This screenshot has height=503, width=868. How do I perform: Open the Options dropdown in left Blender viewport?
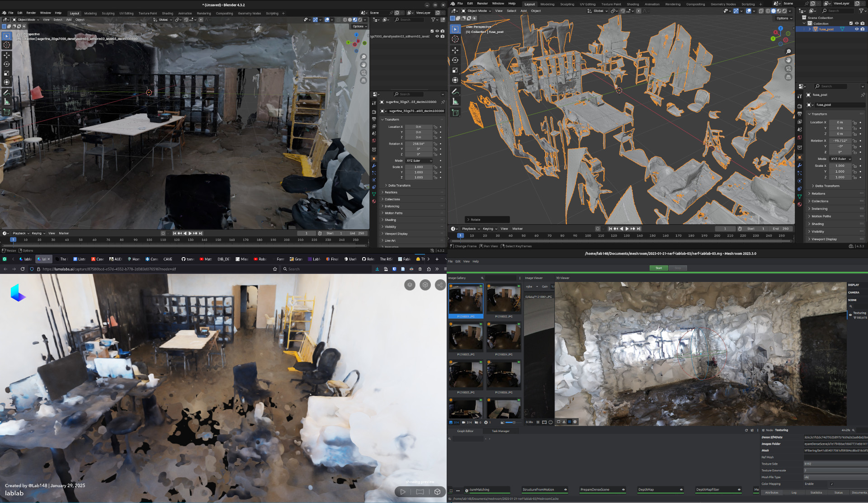(x=359, y=26)
